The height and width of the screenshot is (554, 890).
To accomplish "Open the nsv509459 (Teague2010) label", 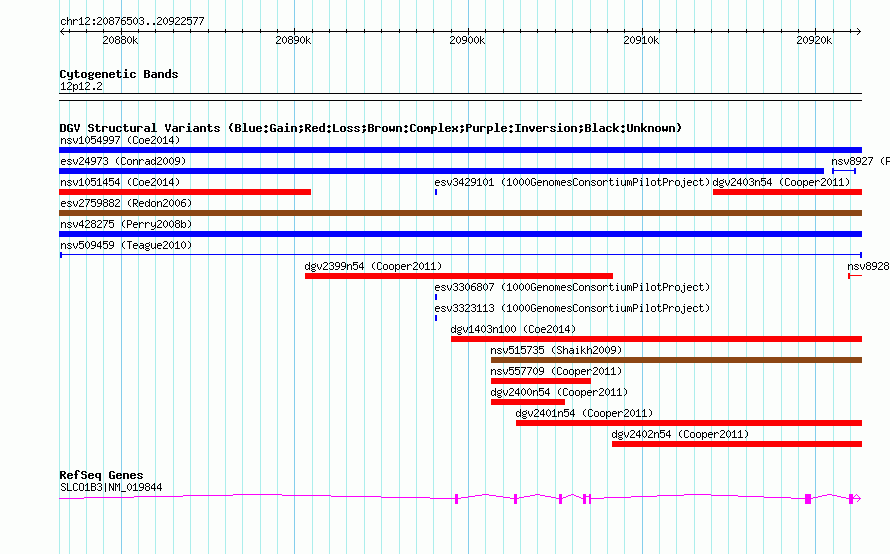I will (x=126, y=245).
